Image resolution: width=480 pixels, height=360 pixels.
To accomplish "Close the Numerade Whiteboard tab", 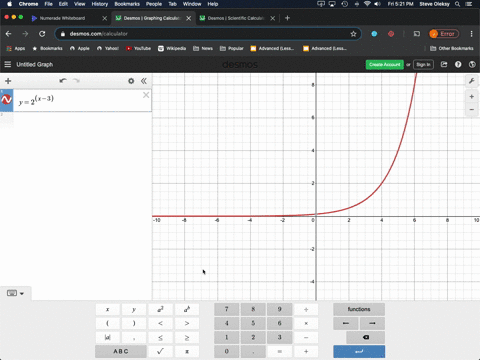I will (x=105, y=18).
